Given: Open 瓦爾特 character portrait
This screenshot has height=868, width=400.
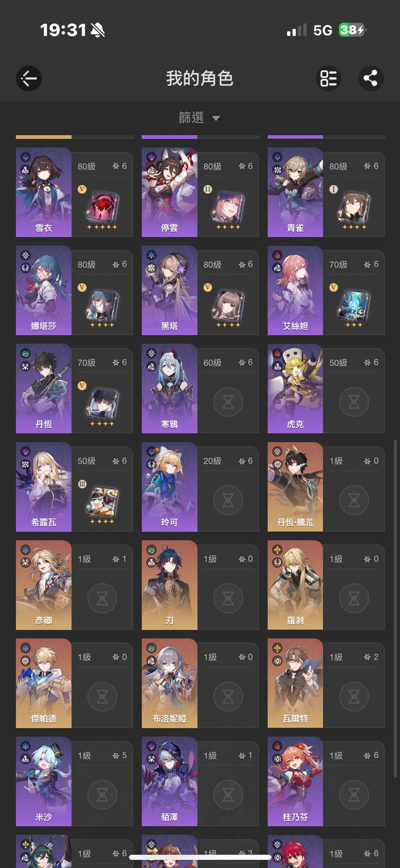Looking at the screenshot, I should [295, 683].
